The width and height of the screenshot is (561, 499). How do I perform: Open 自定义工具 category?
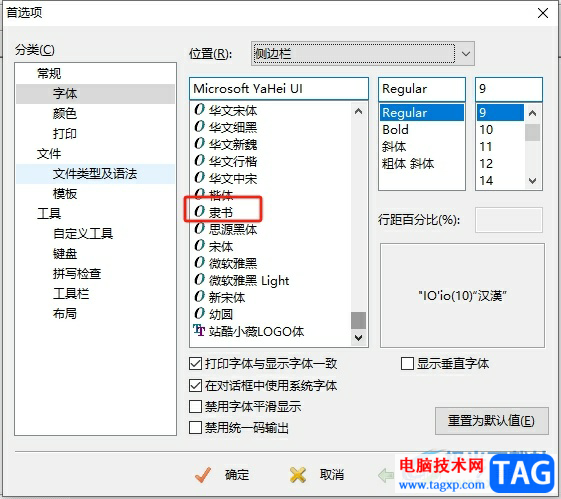83,234
